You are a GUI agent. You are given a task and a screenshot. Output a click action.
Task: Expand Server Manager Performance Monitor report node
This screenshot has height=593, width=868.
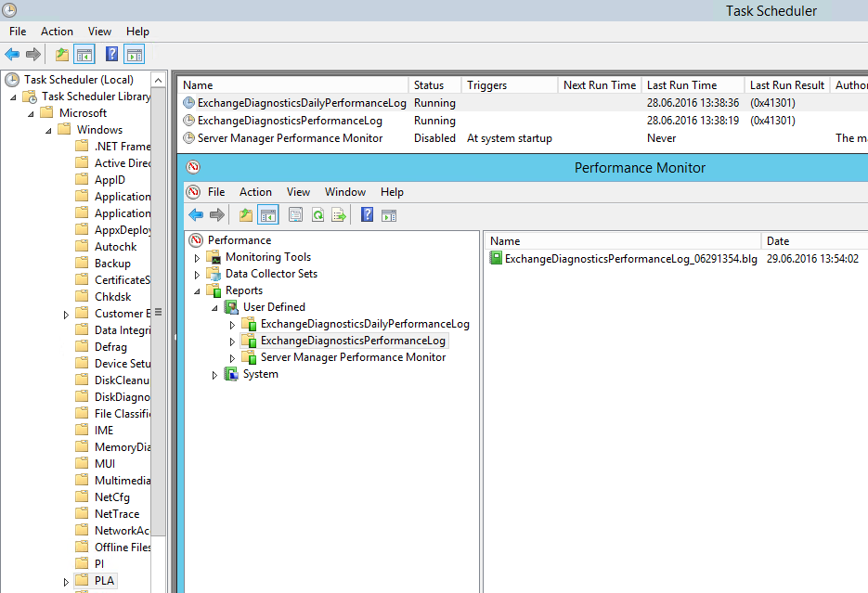point(232,358)
